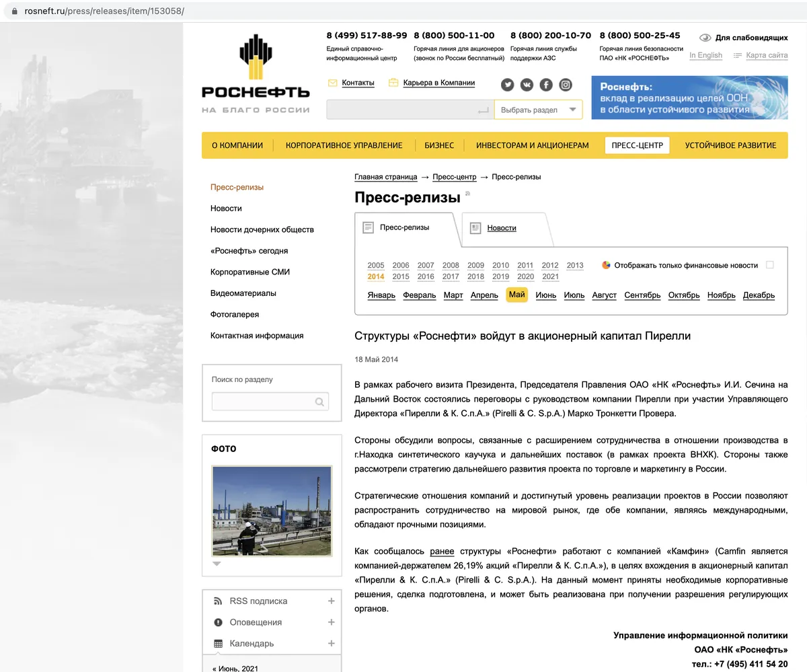Viewport: 807px width, 672px height.
Task: Select Июнь month filter
Action: 545,295
